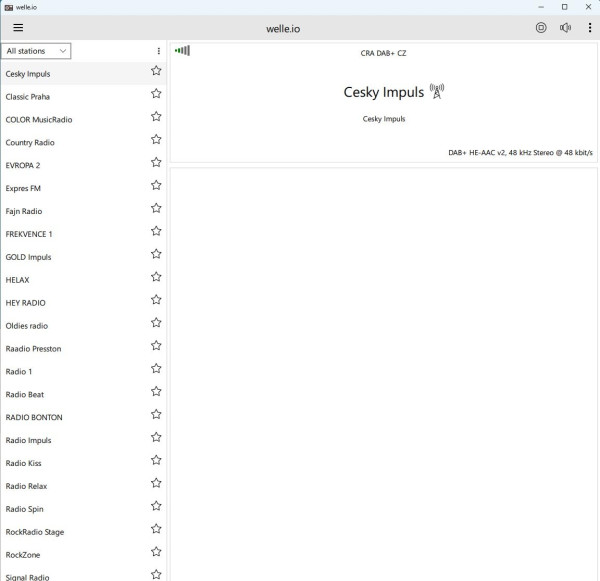Play Radio 1 station
Image resolution: width=600 pixels, height=581 pixels.
[83, 372]
